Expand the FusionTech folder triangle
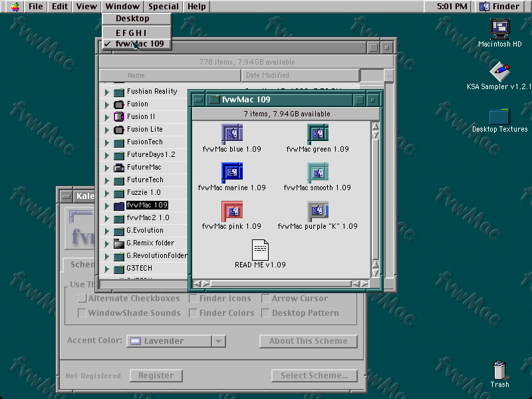Screen dimensions: 532x399 [106, 142]
